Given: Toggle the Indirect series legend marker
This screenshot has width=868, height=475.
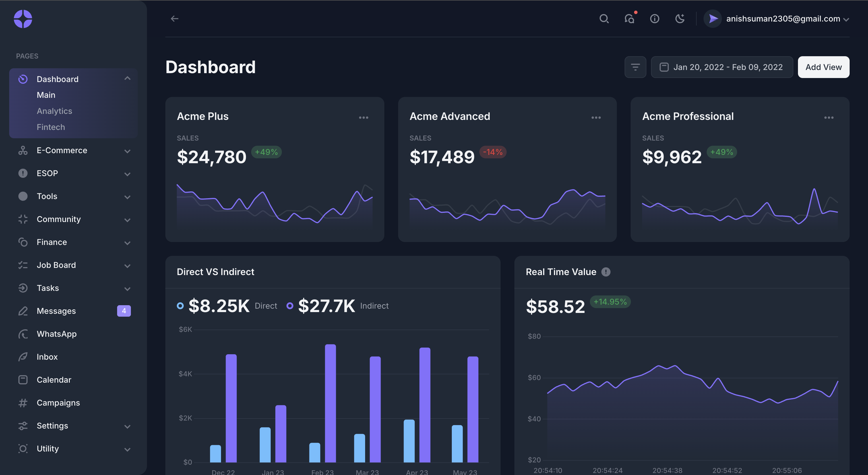Looking at the screenshot, I should (290, 306).
